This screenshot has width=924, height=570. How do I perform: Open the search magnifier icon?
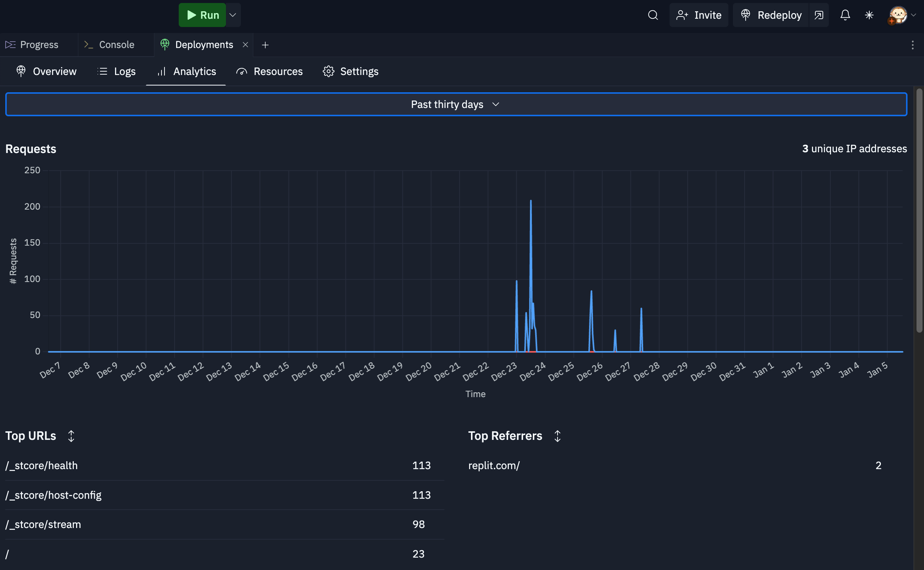coord(653,15)
